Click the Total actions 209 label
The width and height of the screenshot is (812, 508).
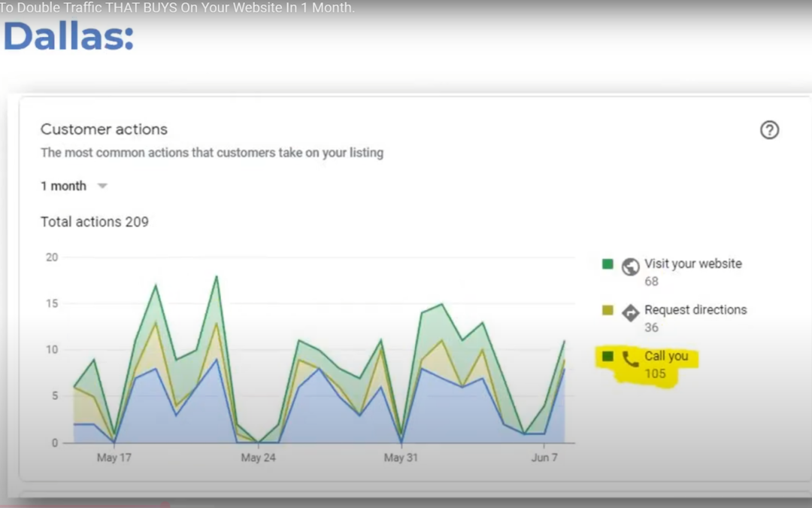coord(94,222)
